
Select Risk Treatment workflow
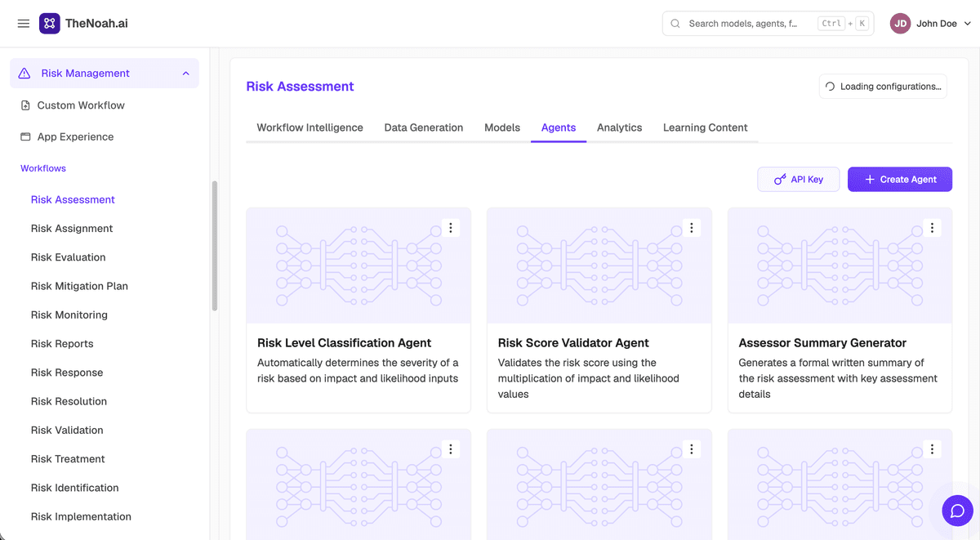[68, 459]
